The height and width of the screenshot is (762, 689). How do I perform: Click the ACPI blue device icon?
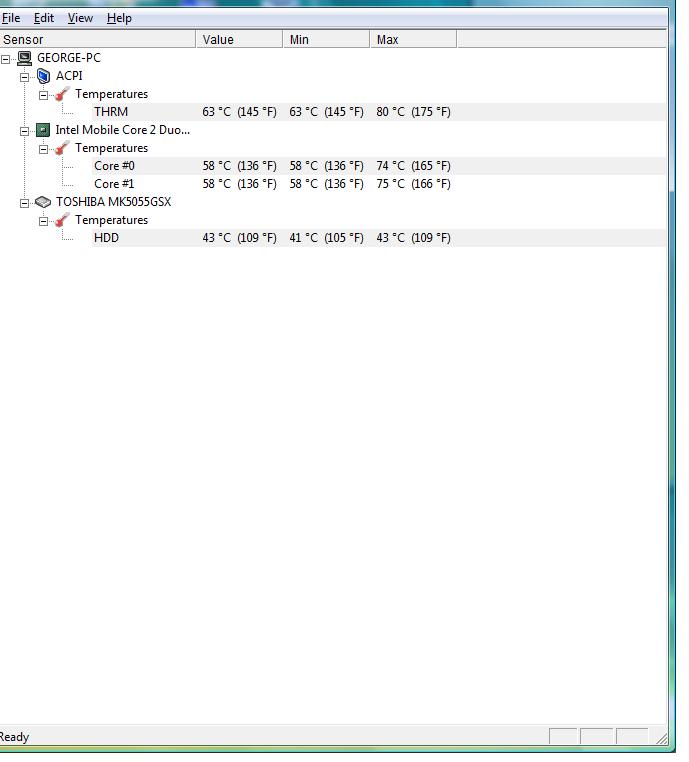43,76
